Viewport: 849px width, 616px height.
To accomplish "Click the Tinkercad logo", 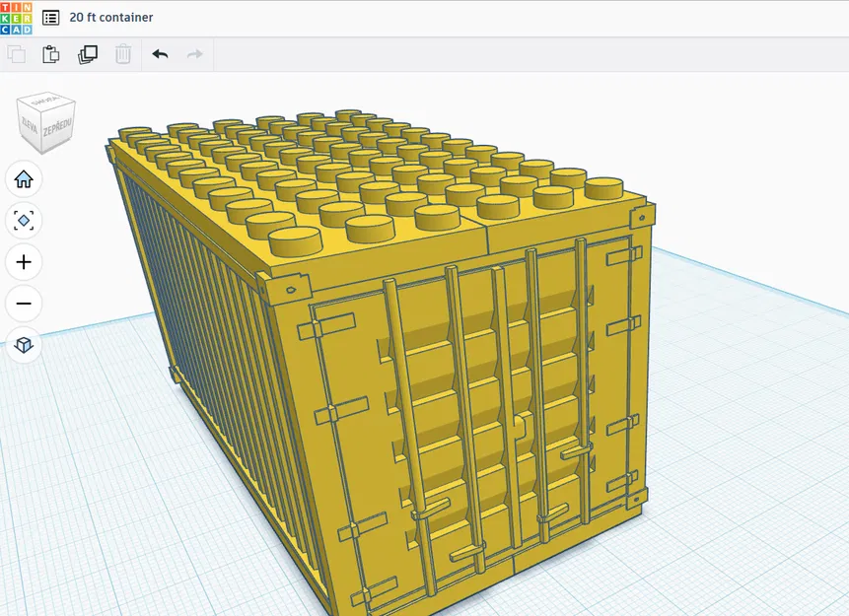I will (14, 17).
